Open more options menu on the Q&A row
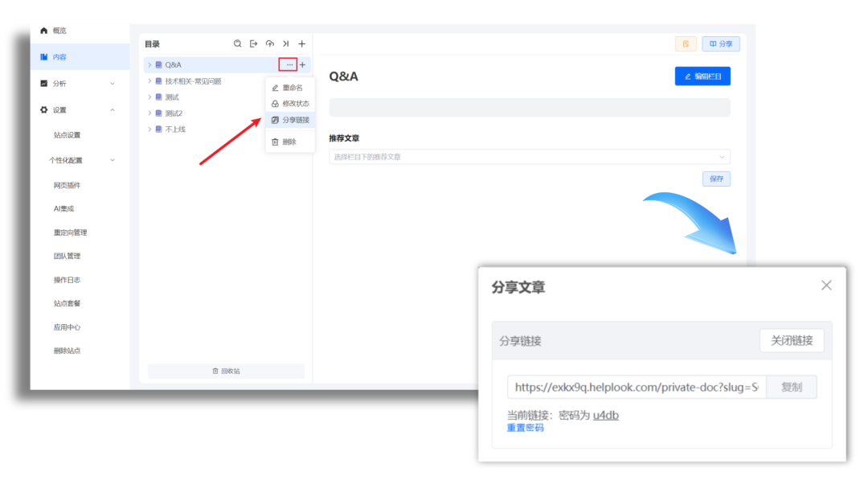 coord(289,64)
